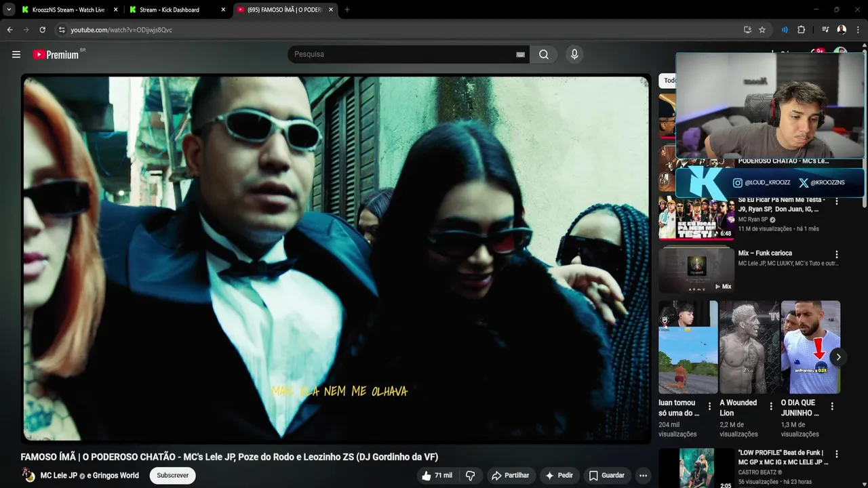Start voice search with microphone icon
This screenshot has height=488, width=868.
(x=574, y=54)
